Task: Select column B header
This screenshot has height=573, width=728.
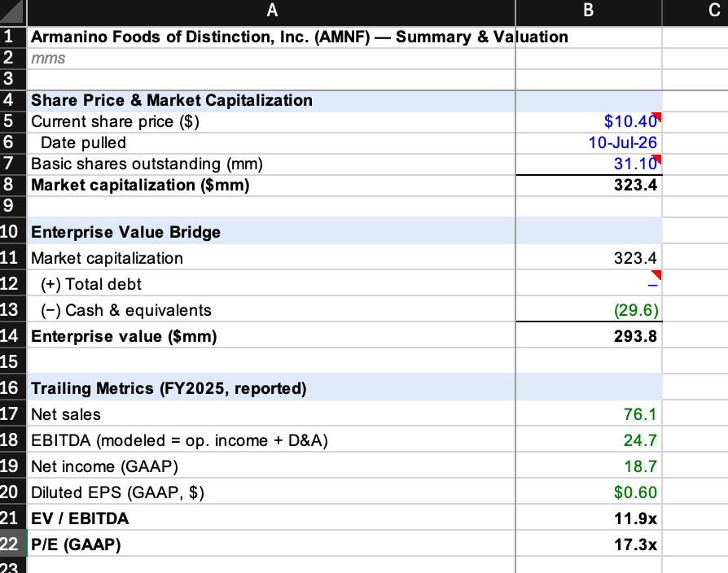Action: (x=589, y=11)
